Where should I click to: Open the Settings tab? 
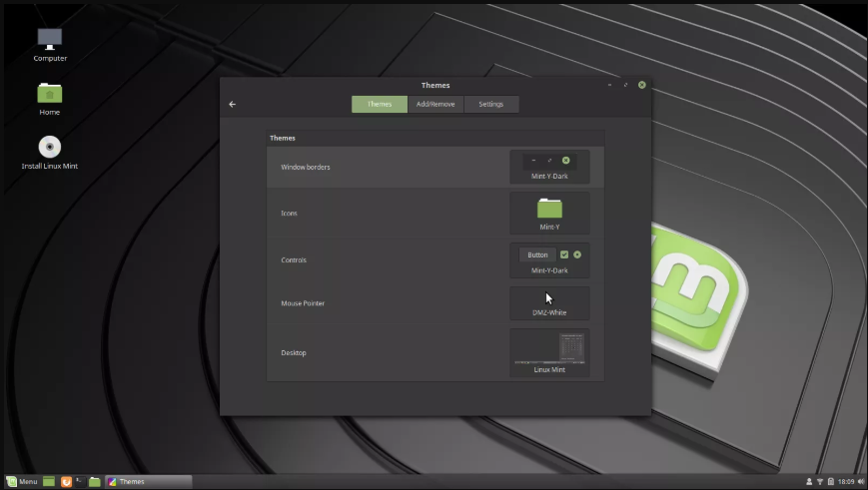tap(491, 104)
